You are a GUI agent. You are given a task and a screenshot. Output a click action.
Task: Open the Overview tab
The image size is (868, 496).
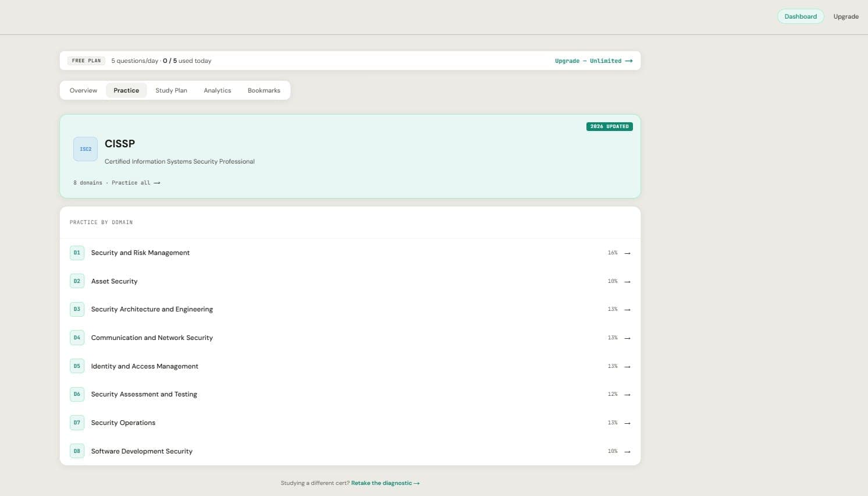[x=83, y=90]
